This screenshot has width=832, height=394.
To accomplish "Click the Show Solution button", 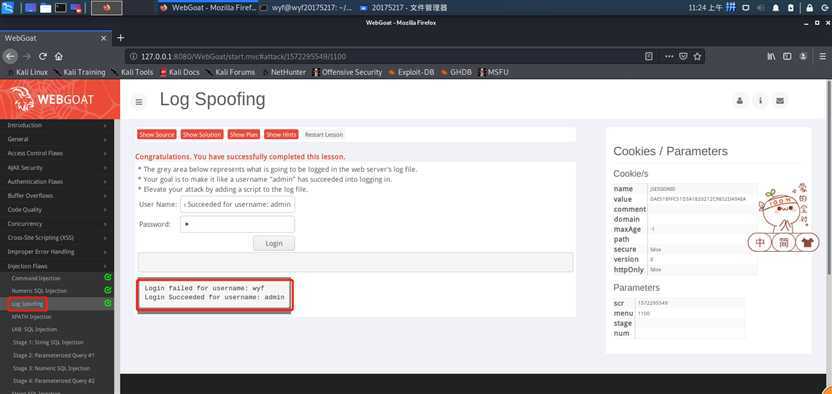I will coord(202,135).
